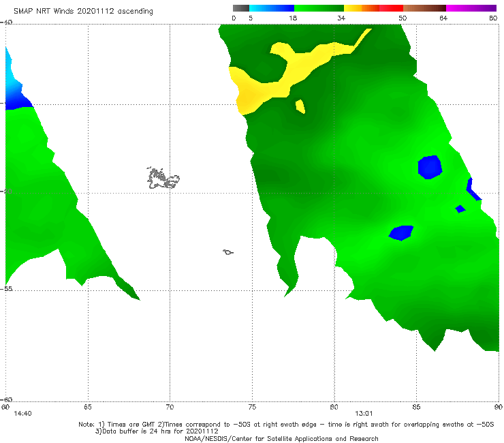
Task: Click the brown segment of the color bar
Action: [424, 8]
